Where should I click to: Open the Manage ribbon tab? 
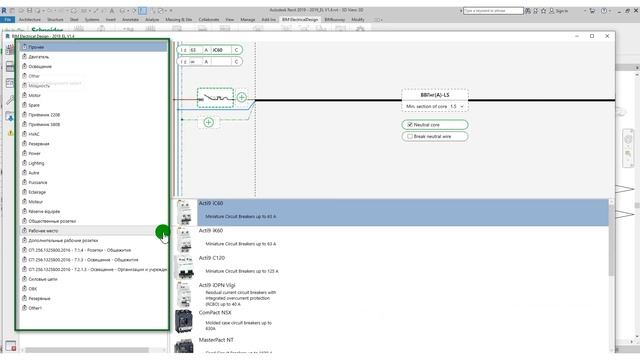click(x=248, y=20)
